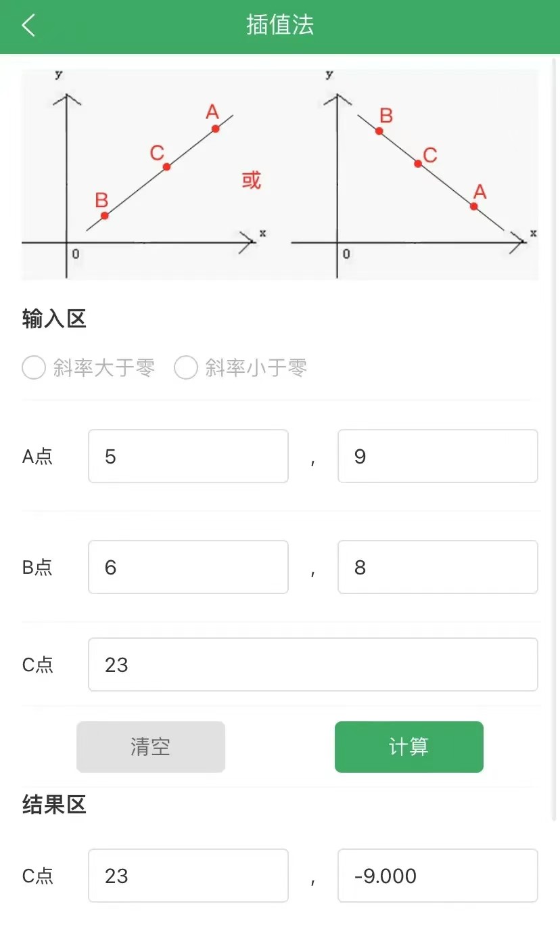Focus the B点 y-value field containing 8
Viewport: 560px width, 927px height.
pyautogui.click(x=438, y=567)
